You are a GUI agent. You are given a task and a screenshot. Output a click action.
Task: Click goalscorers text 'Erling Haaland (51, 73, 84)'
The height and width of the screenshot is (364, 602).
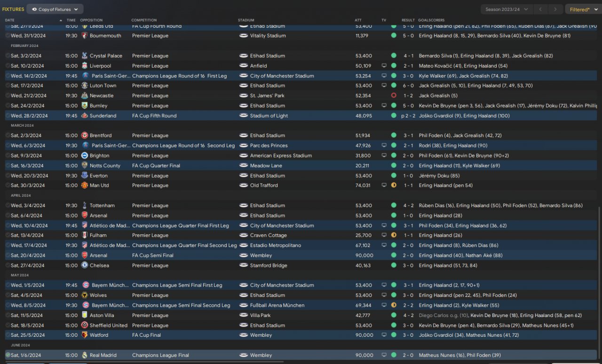point(448,265)
